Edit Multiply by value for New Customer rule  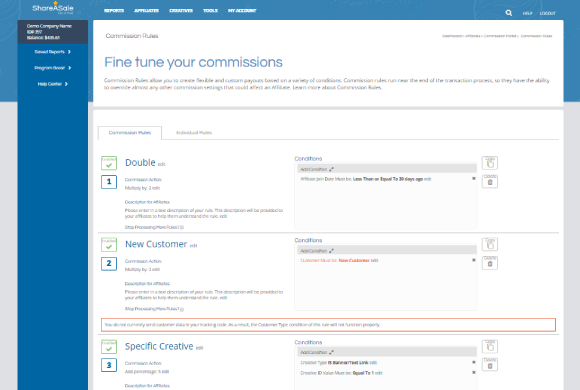coord(156,269)
